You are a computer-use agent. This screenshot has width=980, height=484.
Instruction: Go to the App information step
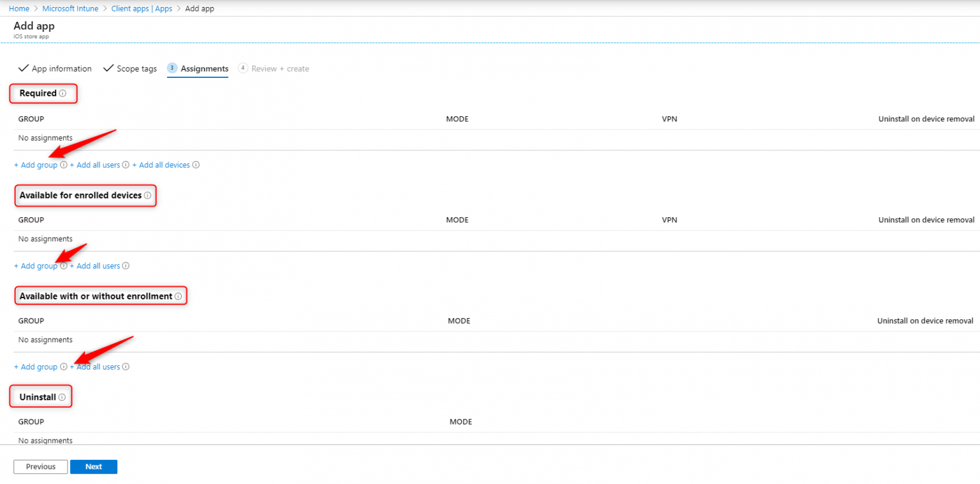pos(61,68)
